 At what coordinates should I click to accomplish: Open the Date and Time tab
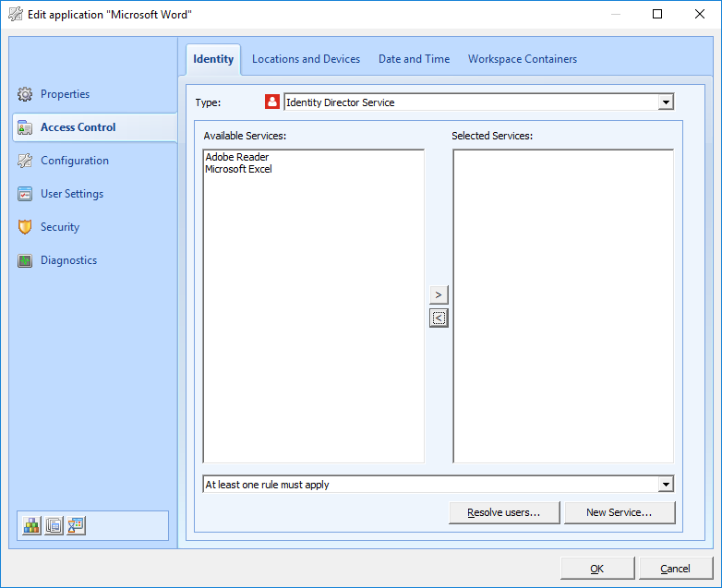point(414,59)
